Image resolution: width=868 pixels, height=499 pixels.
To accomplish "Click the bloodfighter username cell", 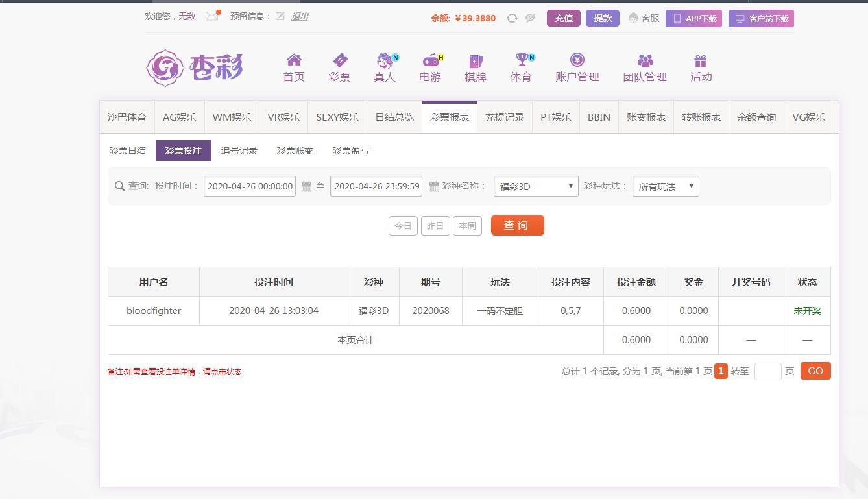I will 154,311.
